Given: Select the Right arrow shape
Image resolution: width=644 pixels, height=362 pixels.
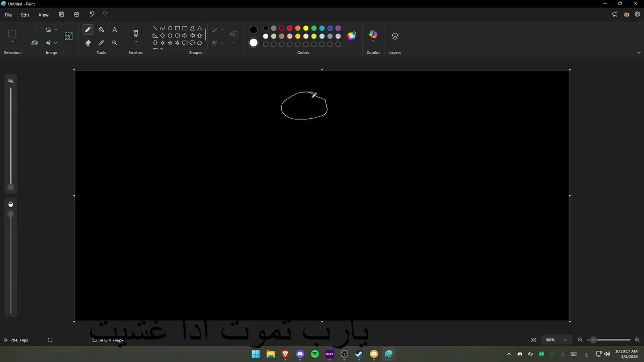Looking at the screenshot, I should point(185,36).
